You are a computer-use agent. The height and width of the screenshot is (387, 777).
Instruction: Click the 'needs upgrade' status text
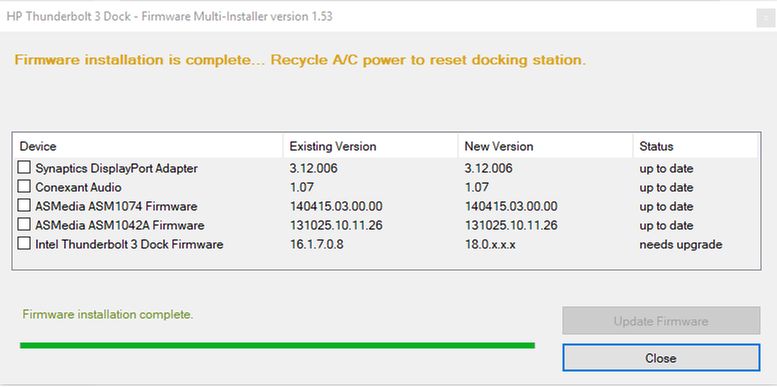click(680, 245)
